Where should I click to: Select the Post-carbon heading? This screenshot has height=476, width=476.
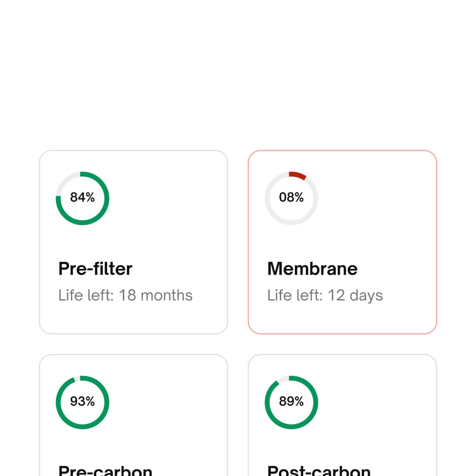tap(319, 470)
